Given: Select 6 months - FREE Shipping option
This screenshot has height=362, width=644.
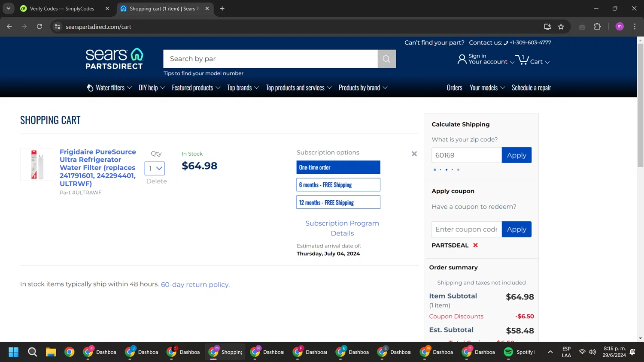Looking at the screenshot, I should (338, 185).
